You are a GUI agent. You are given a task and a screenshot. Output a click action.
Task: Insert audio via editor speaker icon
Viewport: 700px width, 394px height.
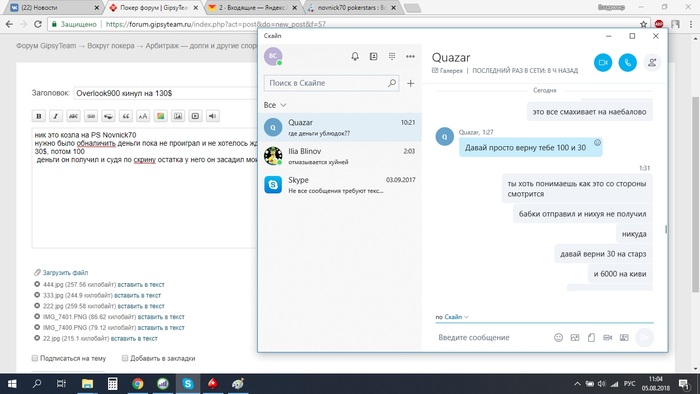point(212,116)
